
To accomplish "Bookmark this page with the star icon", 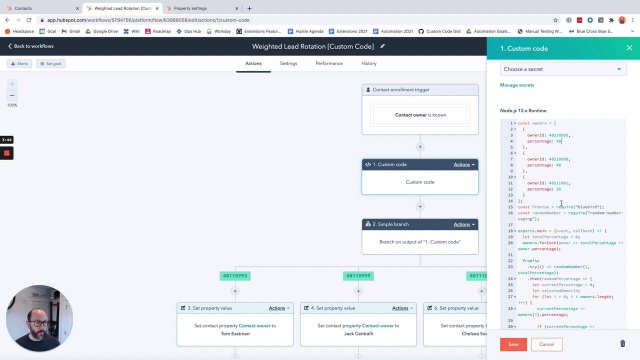I will click(555, 20).
